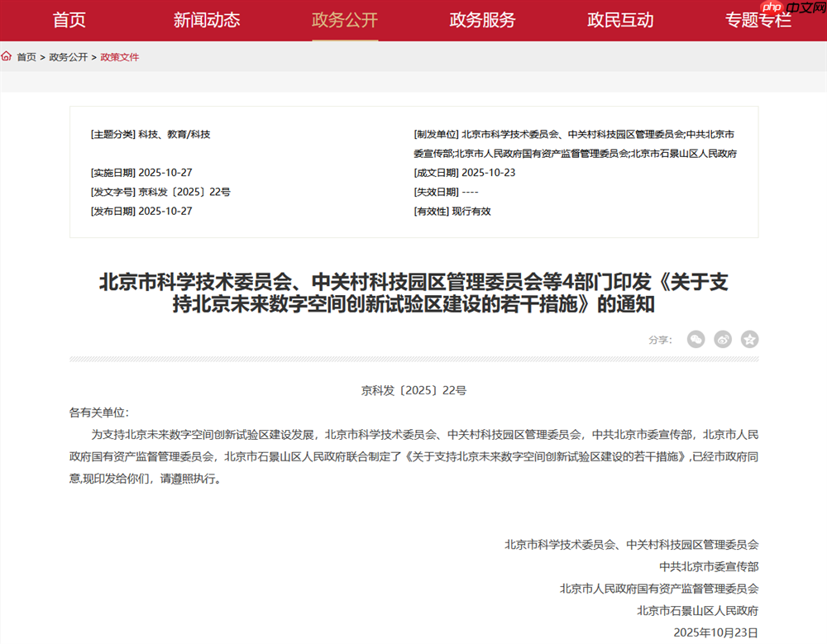Screen dimensions: 827x644
Task: Share the article via Weibo icon
Action: click(723, 339)
